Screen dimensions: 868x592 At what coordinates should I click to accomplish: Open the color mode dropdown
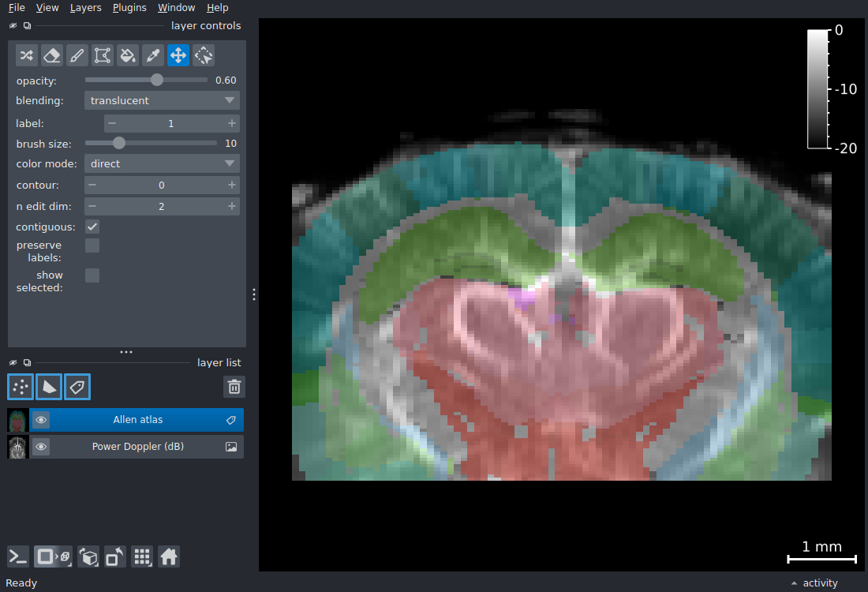[x=162, y=163]
